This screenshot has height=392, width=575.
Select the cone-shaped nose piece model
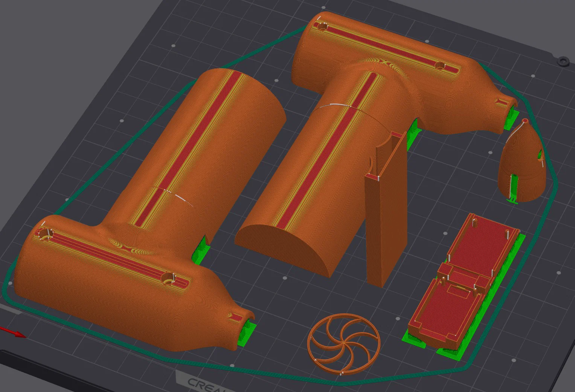click(522, 161)
